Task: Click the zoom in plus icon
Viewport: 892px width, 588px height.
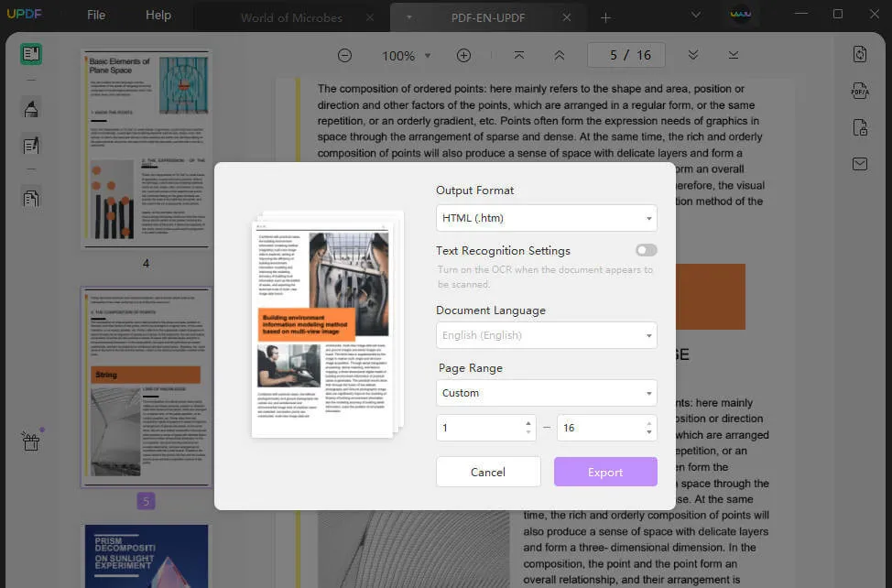Action: click(463, 56)
